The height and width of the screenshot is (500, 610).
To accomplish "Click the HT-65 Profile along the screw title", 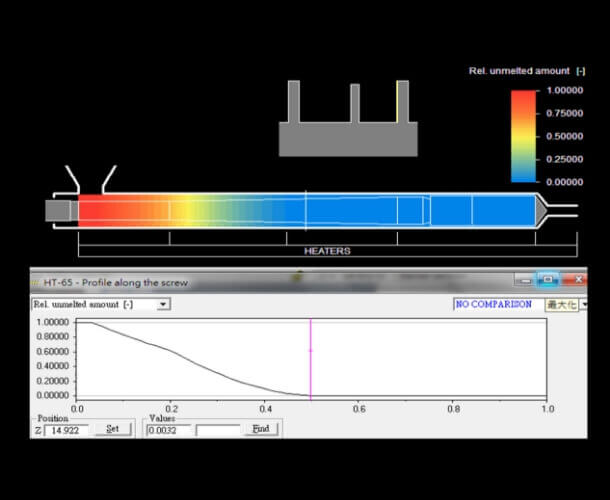I will (x=116, y=282).
